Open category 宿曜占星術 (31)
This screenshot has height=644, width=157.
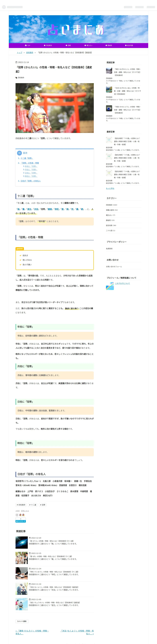(112, 210)
